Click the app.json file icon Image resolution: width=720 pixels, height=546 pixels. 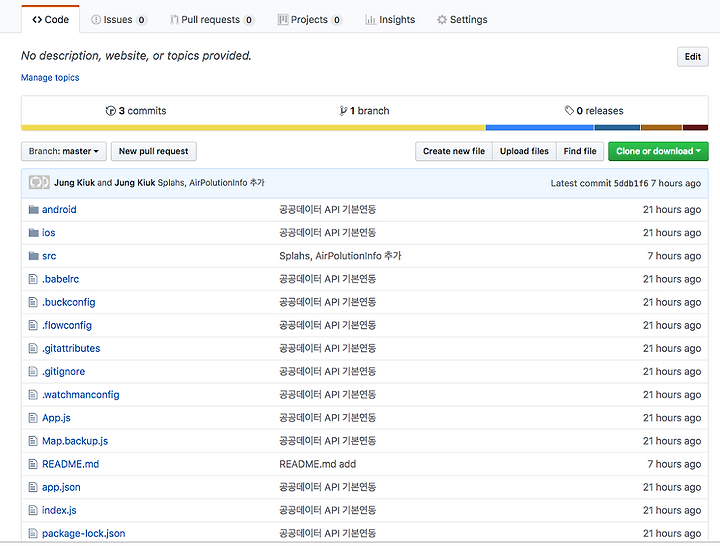33,487
